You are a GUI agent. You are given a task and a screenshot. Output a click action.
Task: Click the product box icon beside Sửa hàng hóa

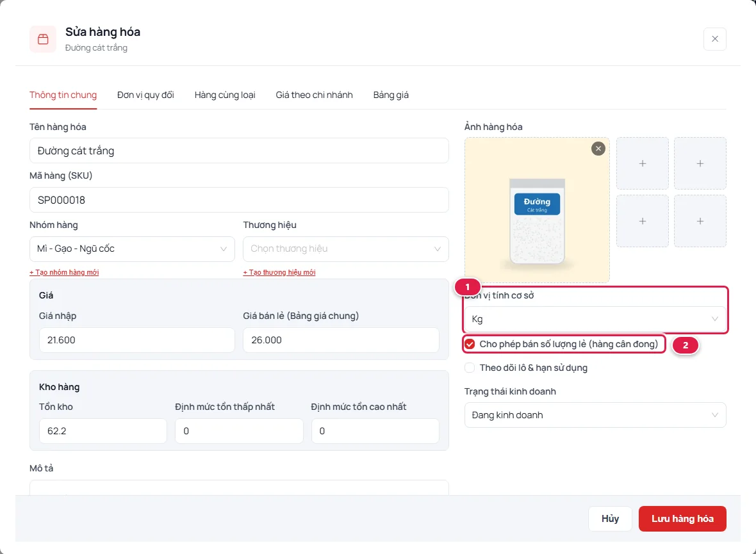pyautogui.click(x=43, y=39)
